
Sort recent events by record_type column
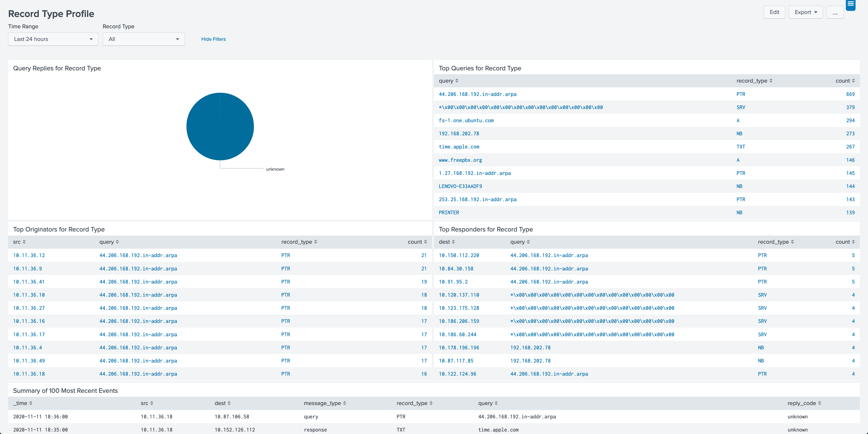[x=415, y=403]
